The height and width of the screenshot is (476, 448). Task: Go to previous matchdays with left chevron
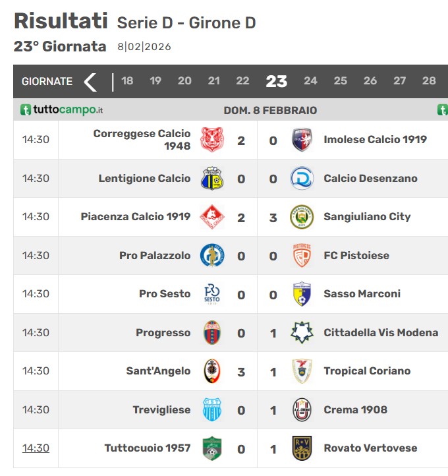[90, 82]
